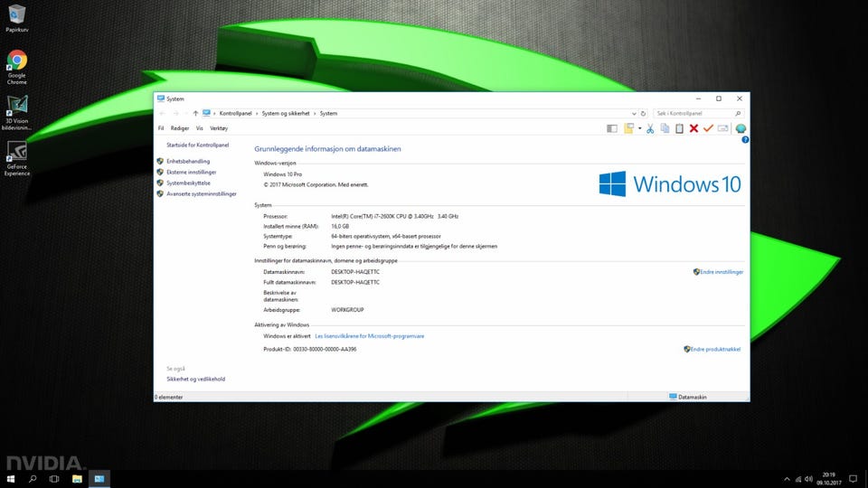Open Sikkerhet og vedlikehold link
The width and height of the screenshot is (868, 488).
click(x=195, y=380)
